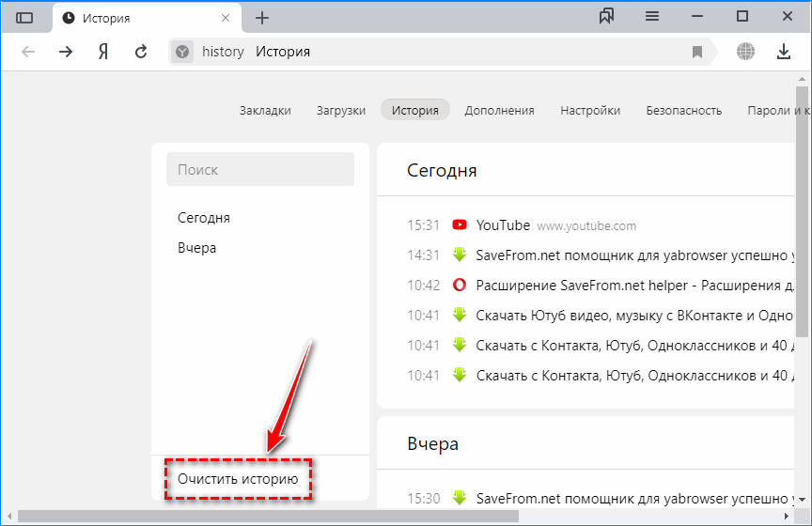Close the История tab

[x=226, y=18]
